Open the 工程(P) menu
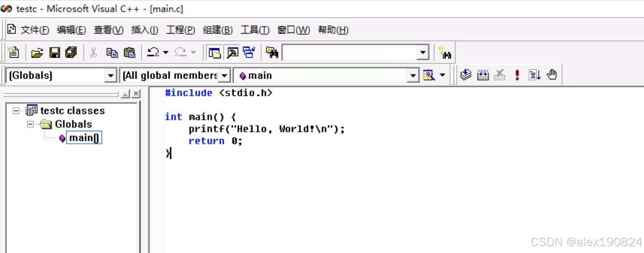The width and height of the screenshot is (644, 253). tap(181, 30)
